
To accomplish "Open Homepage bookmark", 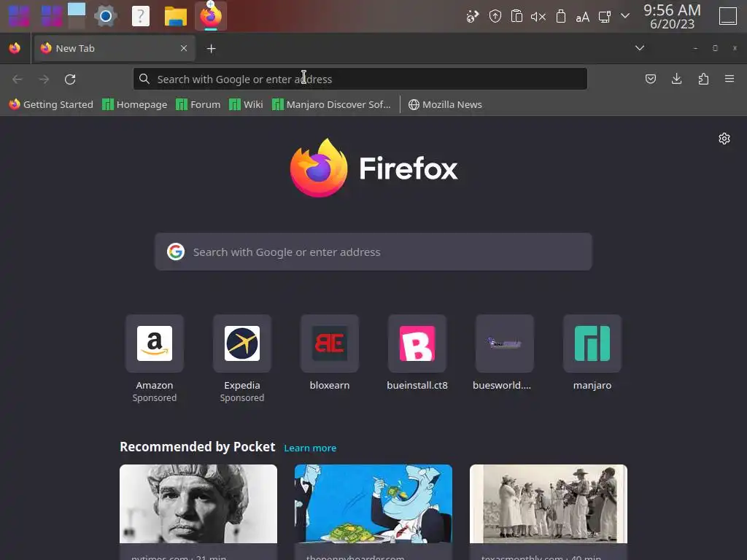I will [135, 104].
